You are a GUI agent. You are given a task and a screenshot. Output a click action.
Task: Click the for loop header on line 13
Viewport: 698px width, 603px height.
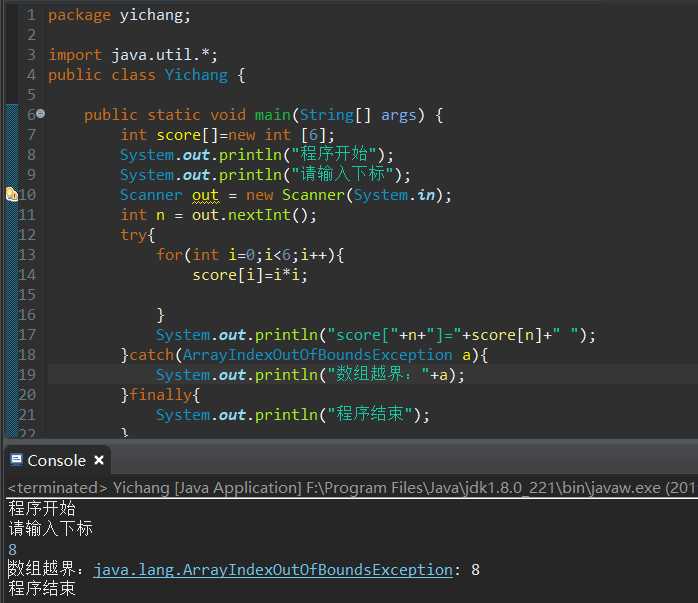(x=250, y=255)
